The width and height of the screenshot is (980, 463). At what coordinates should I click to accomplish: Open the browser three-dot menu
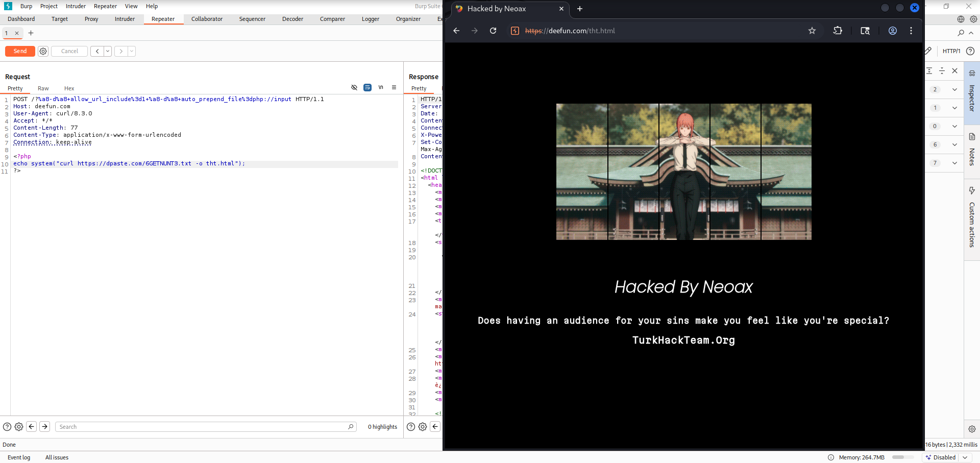point(911,31)
